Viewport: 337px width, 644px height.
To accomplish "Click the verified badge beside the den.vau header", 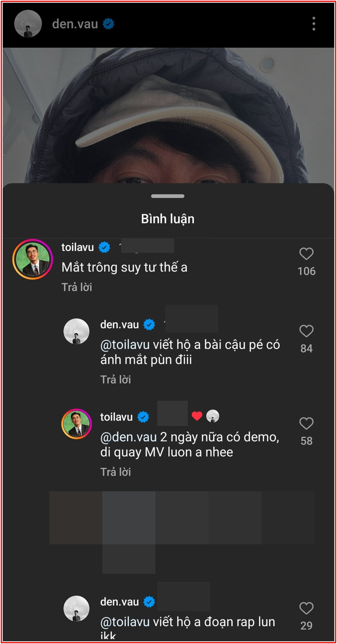I will pos(109,24).
